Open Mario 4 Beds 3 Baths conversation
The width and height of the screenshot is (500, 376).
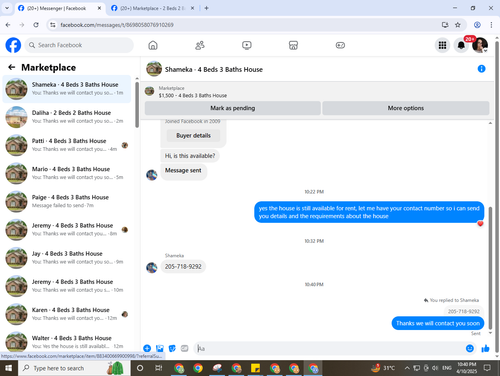point(67,173)
